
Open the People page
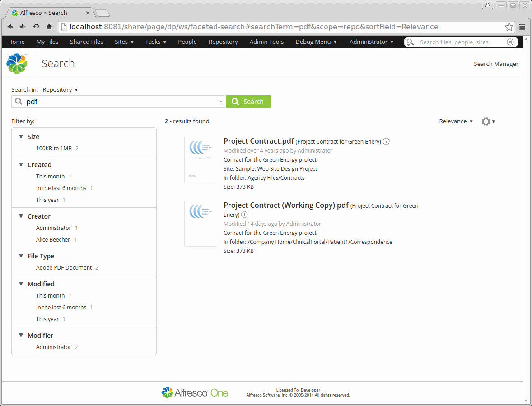pos(187,42)
